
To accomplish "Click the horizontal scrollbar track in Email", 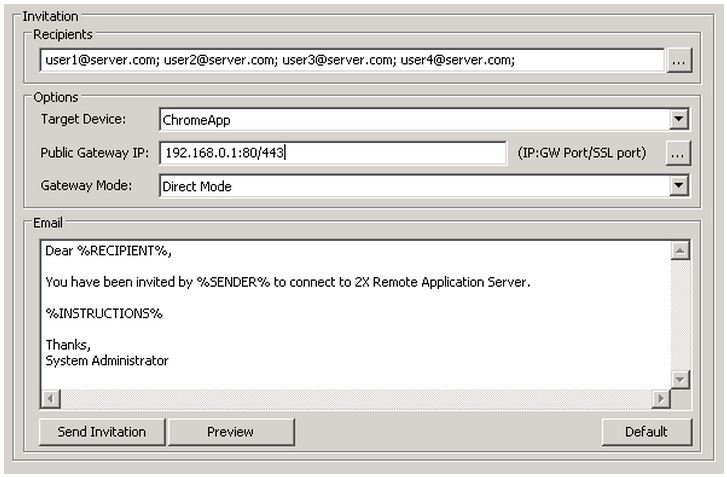I will click(x=356, y=399).
